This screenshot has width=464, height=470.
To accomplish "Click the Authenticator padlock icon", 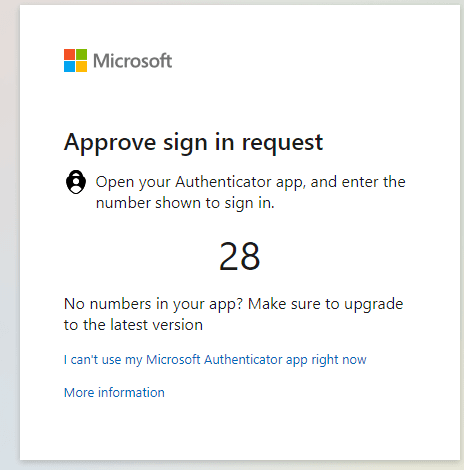I will click(76, 182).
